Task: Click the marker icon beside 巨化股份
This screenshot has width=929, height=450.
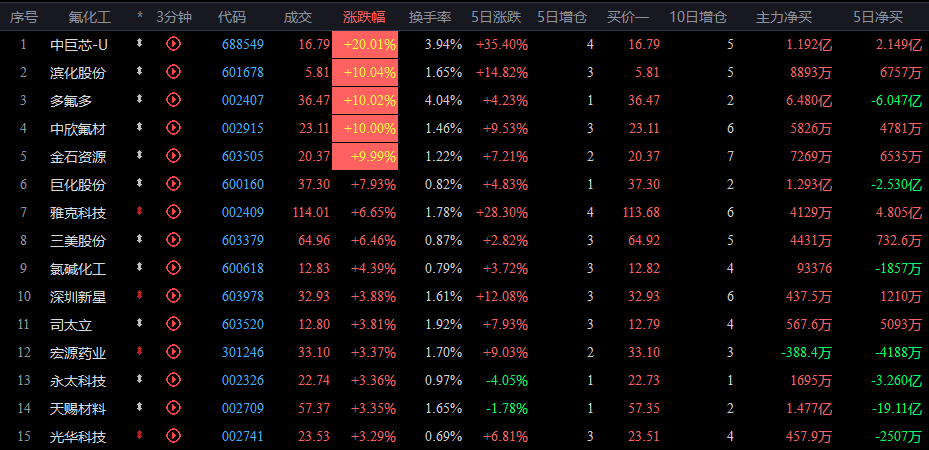Action: coord(139,183)
